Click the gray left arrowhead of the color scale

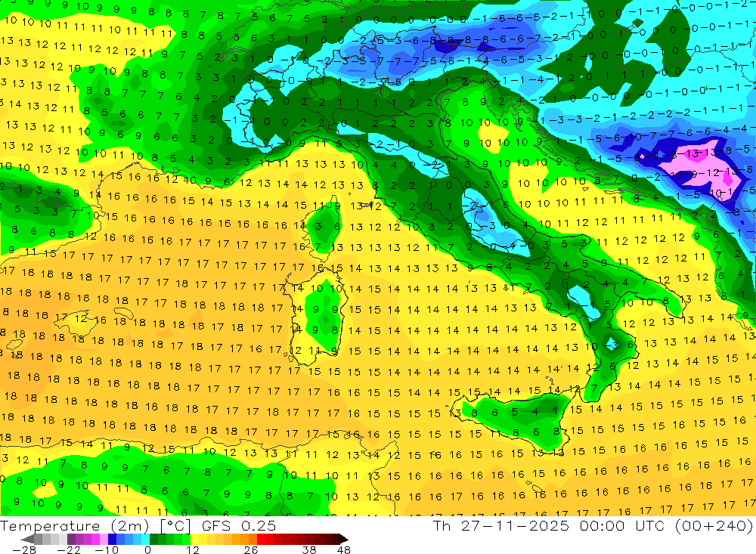(x=27, y=539)
